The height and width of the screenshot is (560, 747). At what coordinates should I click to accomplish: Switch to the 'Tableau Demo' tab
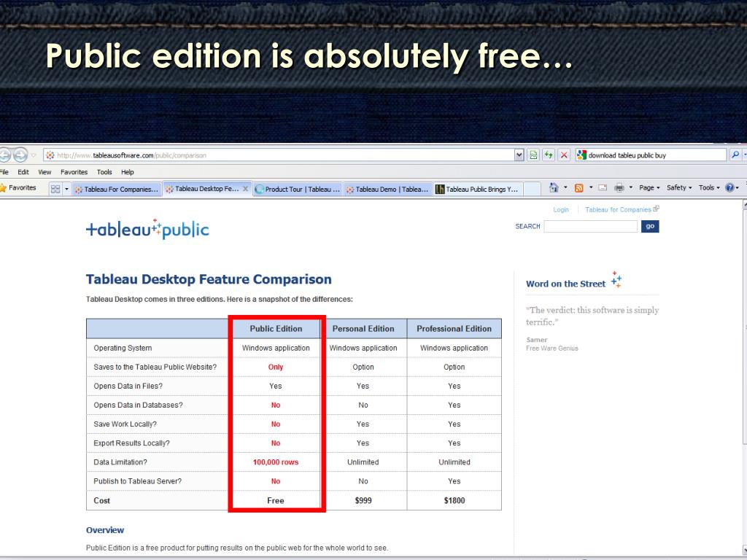tap(387, 189)
